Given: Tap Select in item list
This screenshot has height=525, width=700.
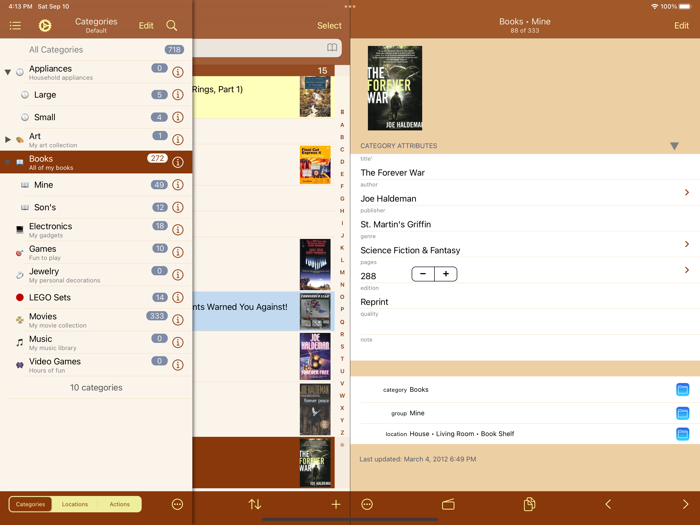Looking at the screenshot, I should 329,26.
